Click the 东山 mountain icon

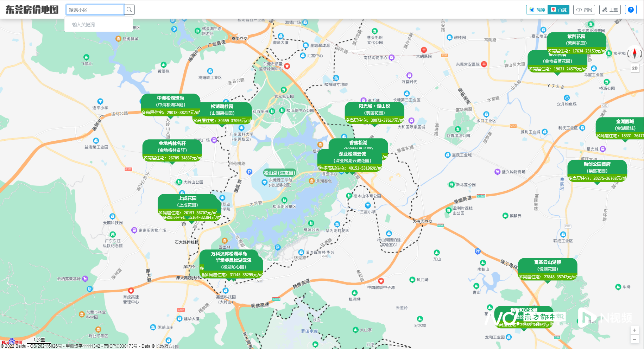click(437, 253)
